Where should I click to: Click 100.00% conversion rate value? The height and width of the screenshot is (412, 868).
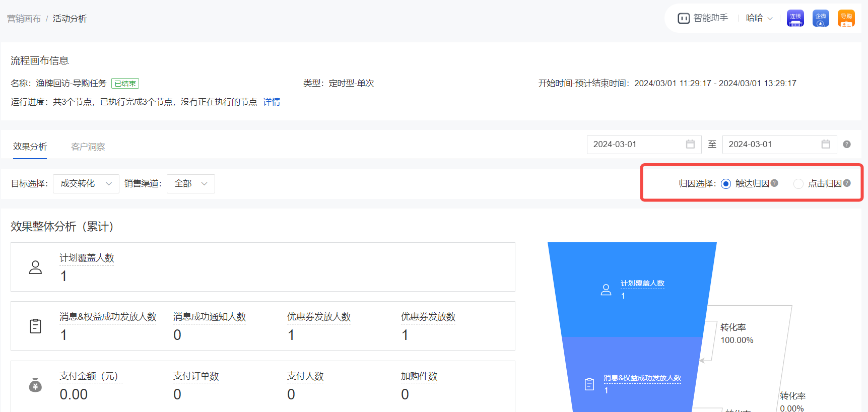pos(737,340)
